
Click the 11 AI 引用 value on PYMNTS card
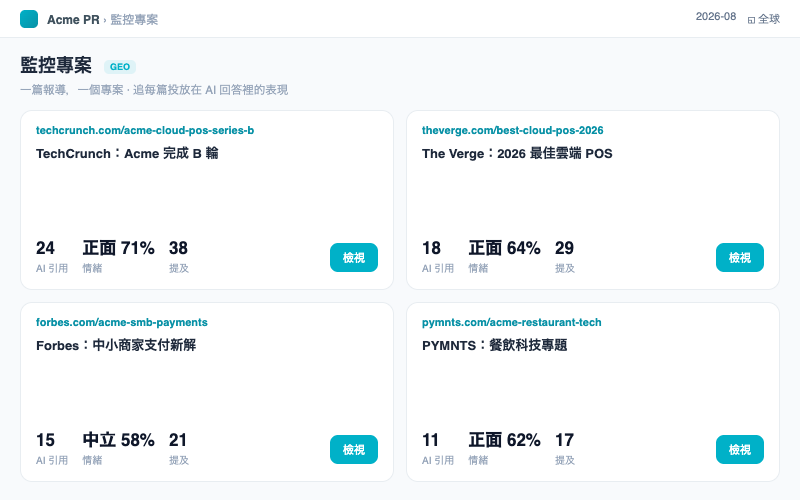coord(431,440)
